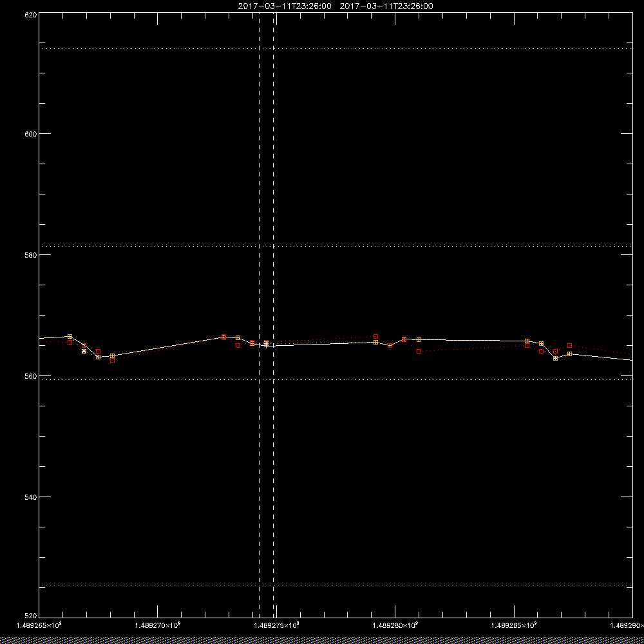The height and width of the screenshot is (644, 644).
Task: Click the 1.489280×10⁹ x-axis label
Action: (395, 625)
